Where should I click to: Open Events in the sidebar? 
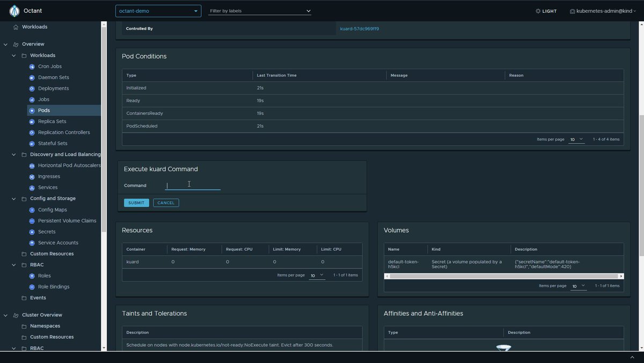point(38,298)
